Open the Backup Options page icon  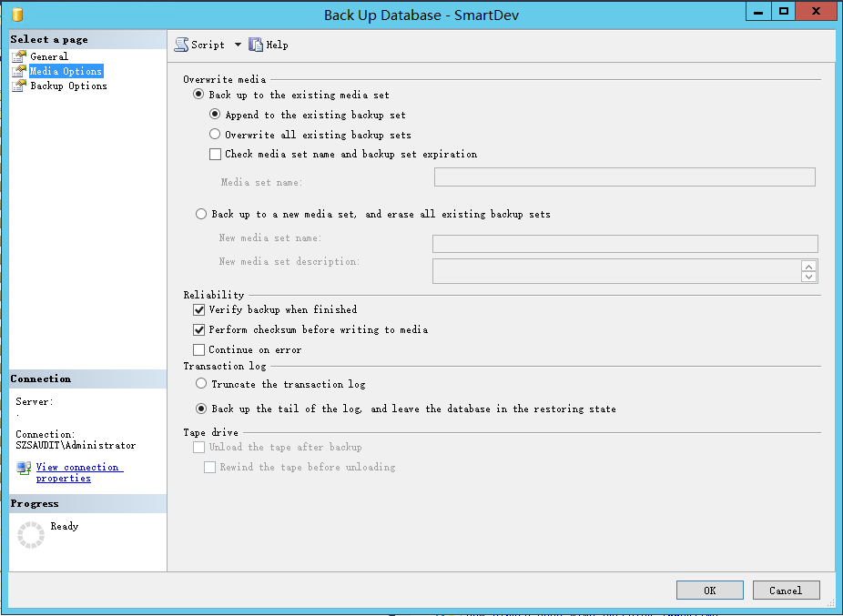tap(19, 86)
